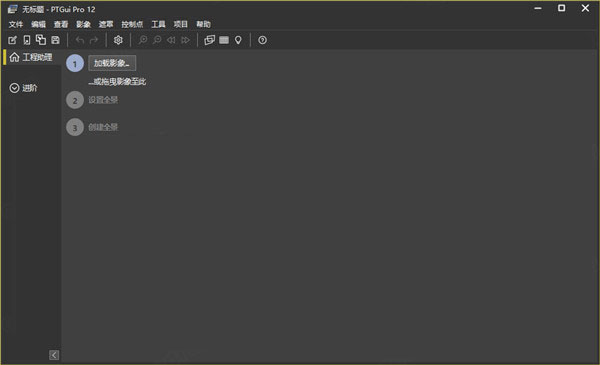The width and height of the screenshot is (600, 365).
Task: Open the 遮罩 menu
Action: [x=106, y=24]
